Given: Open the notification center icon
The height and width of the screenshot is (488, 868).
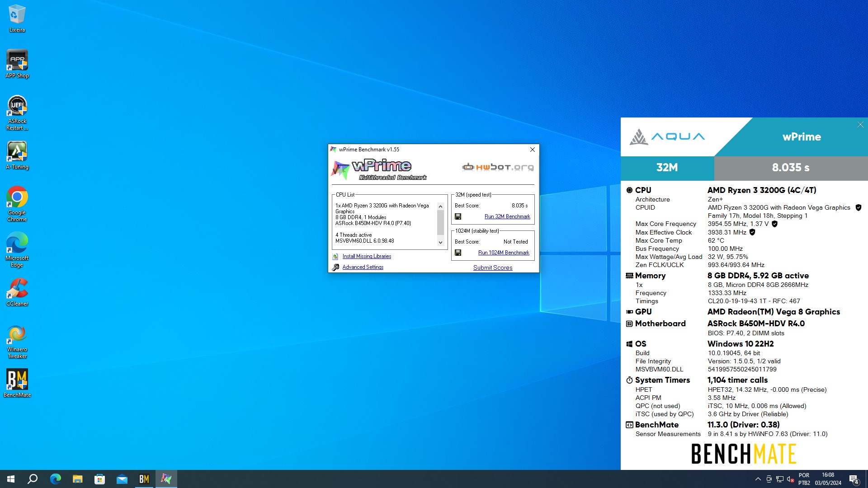Looking at the screenshot, I should (854, 479).
